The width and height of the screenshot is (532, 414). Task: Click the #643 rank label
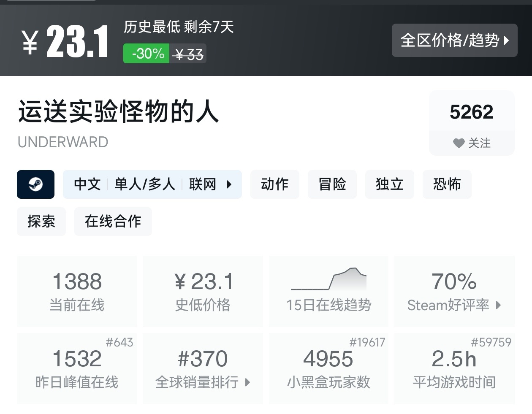119,342
